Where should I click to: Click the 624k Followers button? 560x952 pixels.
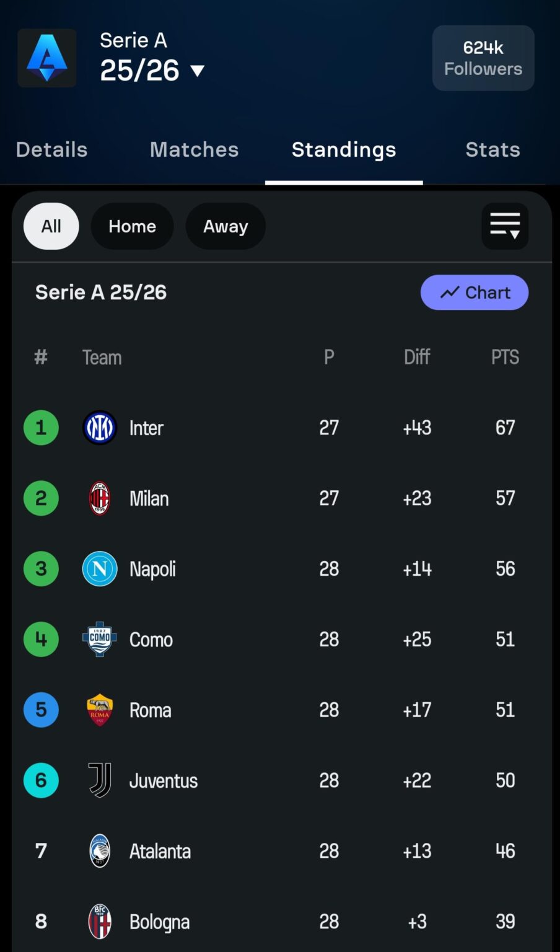tap(483, 58)
